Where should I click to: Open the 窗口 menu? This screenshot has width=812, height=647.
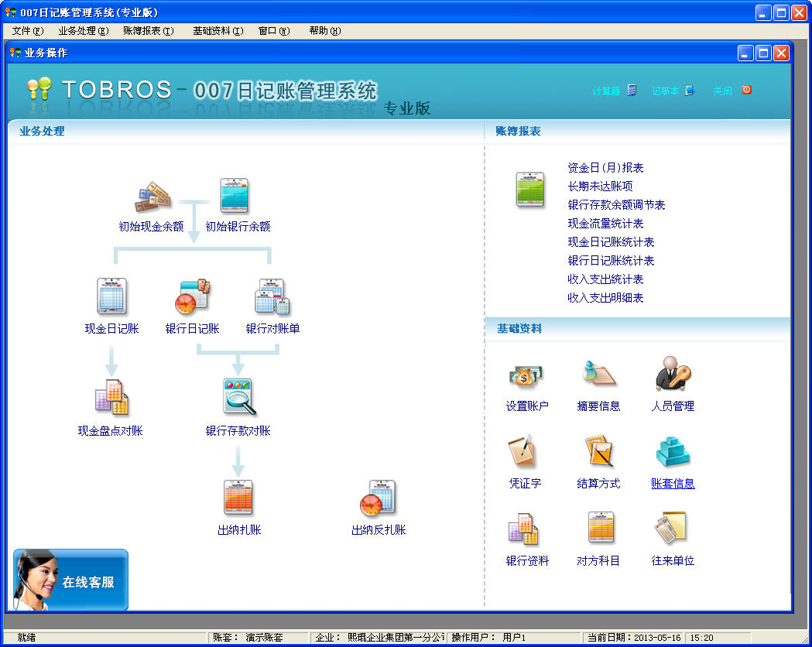(x=274, y=30)
